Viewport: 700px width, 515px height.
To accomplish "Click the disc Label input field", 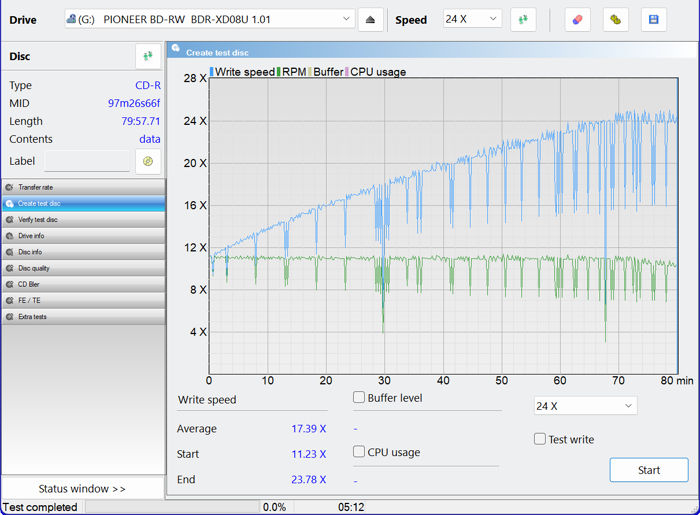I will pos(87,162).
